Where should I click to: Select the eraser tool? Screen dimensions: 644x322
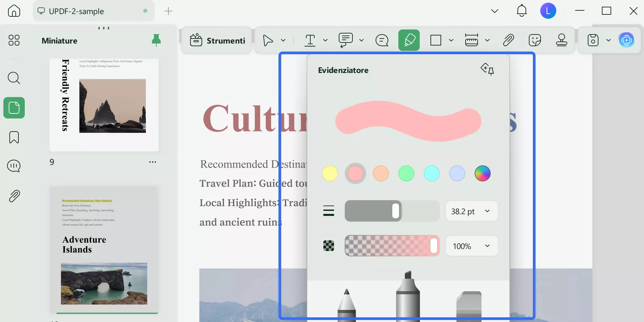coord(469,306)
